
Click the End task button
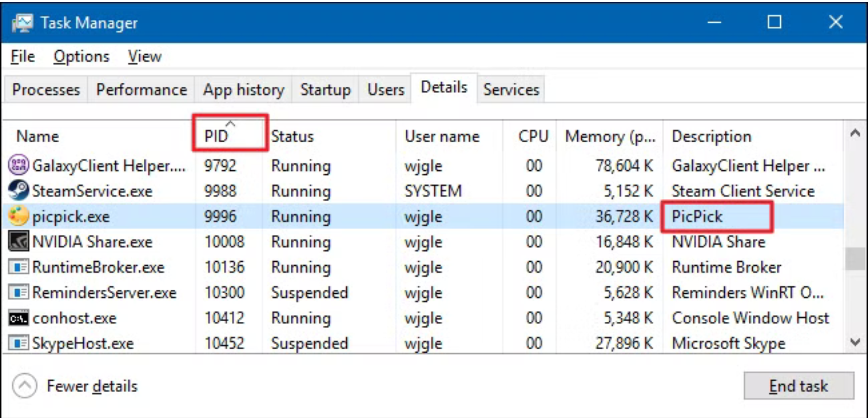[799, 386]
